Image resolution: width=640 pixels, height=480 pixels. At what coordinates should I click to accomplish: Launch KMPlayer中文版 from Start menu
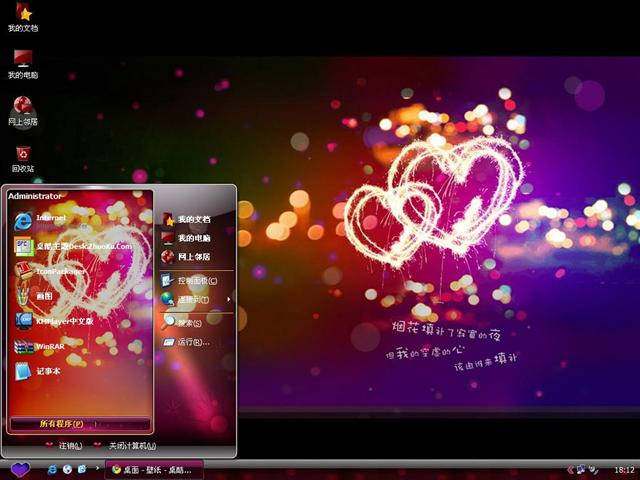(x=82, y=321)
